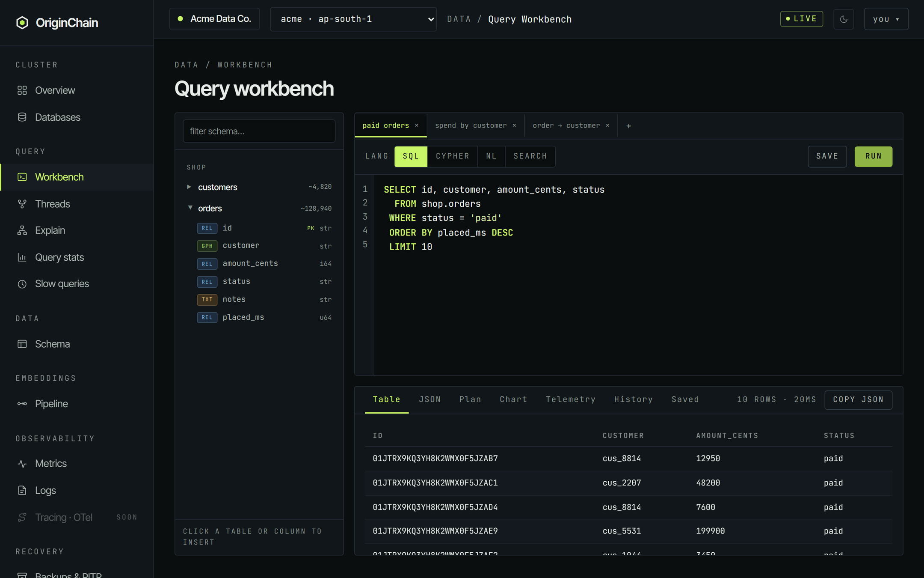This screenshot has height=578, width=924.
Task: Go to Query stats page
Action: pyautogui.click(x=59, y=257)
